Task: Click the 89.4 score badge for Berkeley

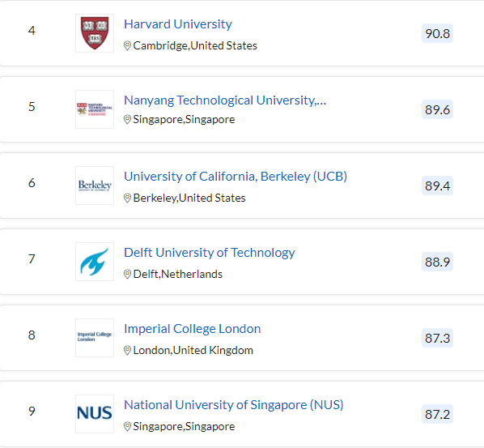Action: pyautogui.click(x=437, y=186)
